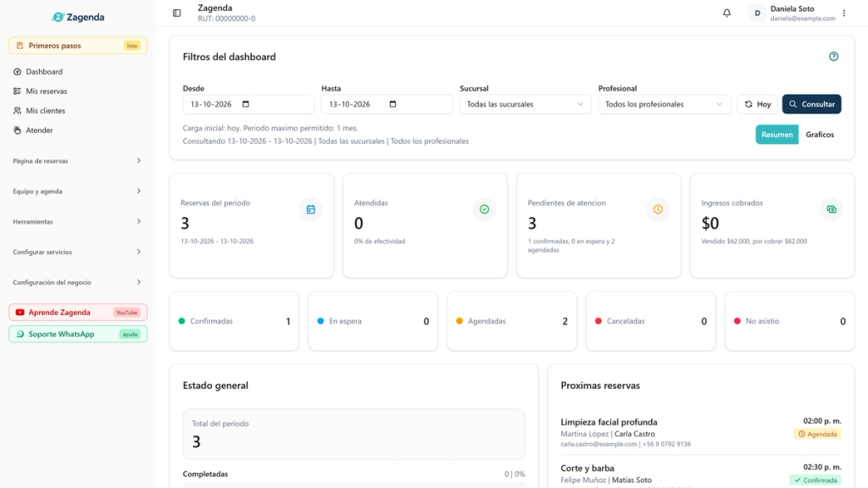This screenshot has height=488, width=868.
Task: Click the money icon on Ingresos cobrados card
Action: [832, 209]
